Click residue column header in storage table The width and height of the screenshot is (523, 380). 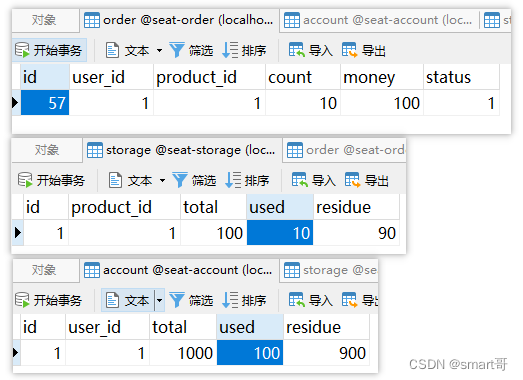[356, 207]
